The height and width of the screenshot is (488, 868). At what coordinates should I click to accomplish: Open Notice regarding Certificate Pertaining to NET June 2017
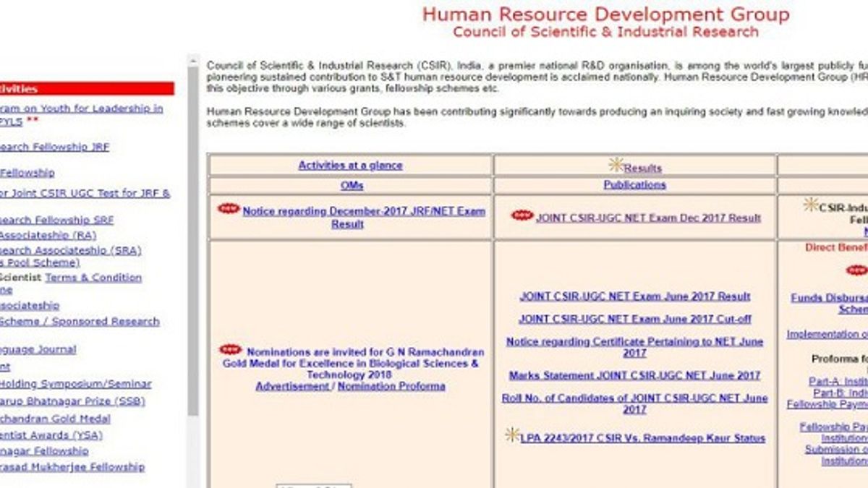point(635,347)
